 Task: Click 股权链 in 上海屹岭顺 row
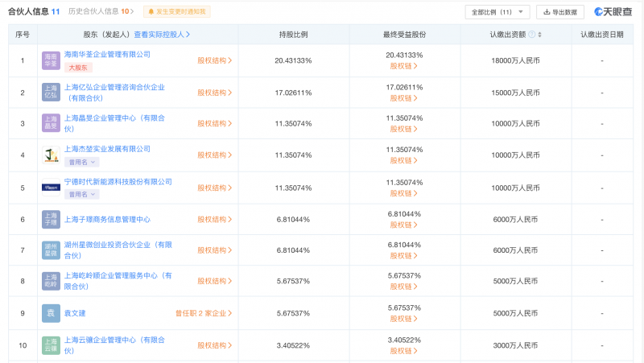click(404, 287)
